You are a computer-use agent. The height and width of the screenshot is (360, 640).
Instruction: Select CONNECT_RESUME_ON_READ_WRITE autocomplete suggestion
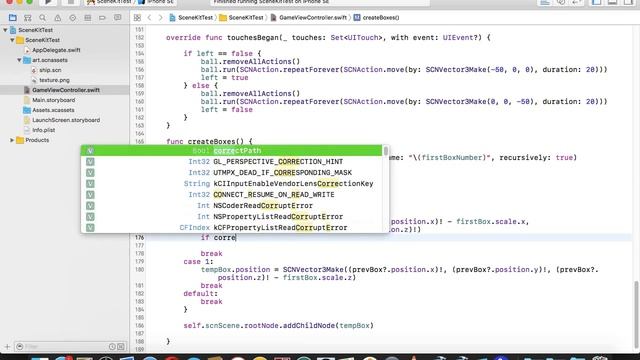[231, 195]
